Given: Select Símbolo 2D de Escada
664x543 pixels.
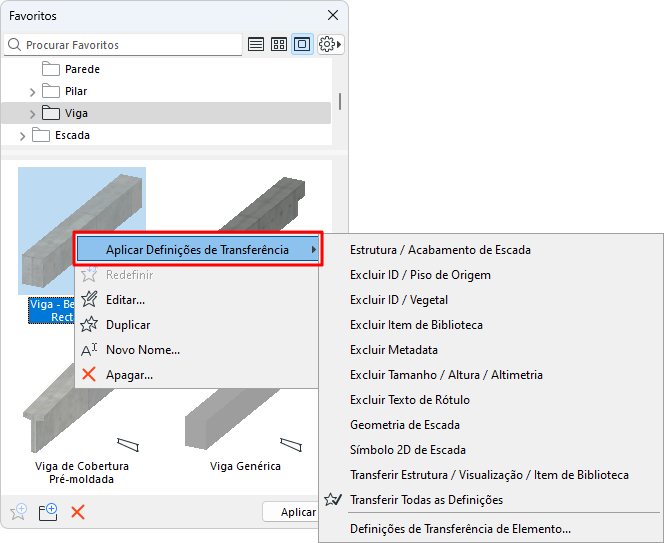Looking at the screenshot, I should coord(491,450).
